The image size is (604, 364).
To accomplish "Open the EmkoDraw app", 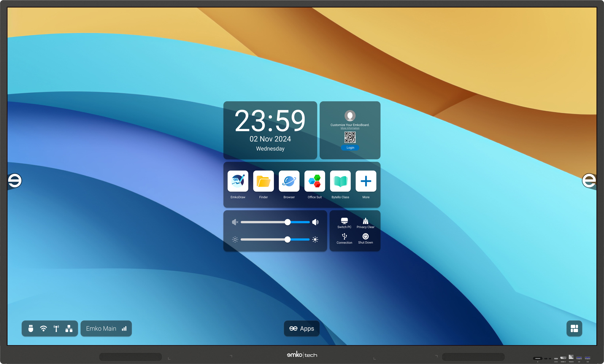I will point(238,181).
